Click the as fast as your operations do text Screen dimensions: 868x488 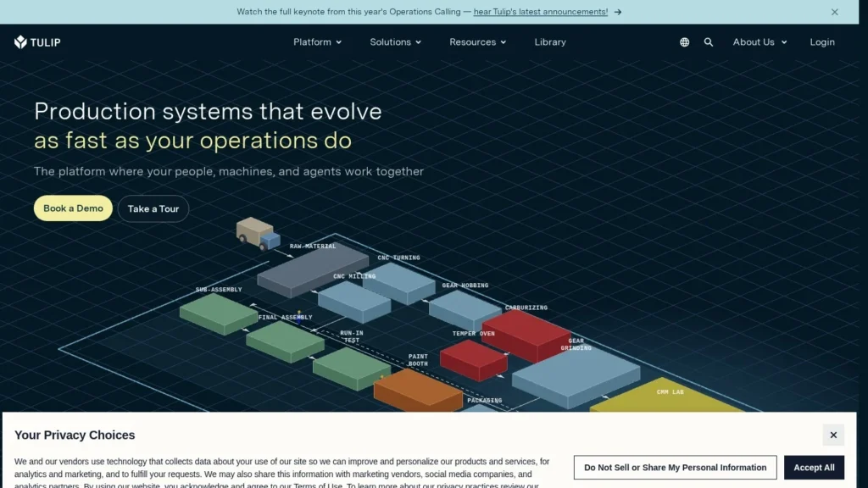pos(192,141)
